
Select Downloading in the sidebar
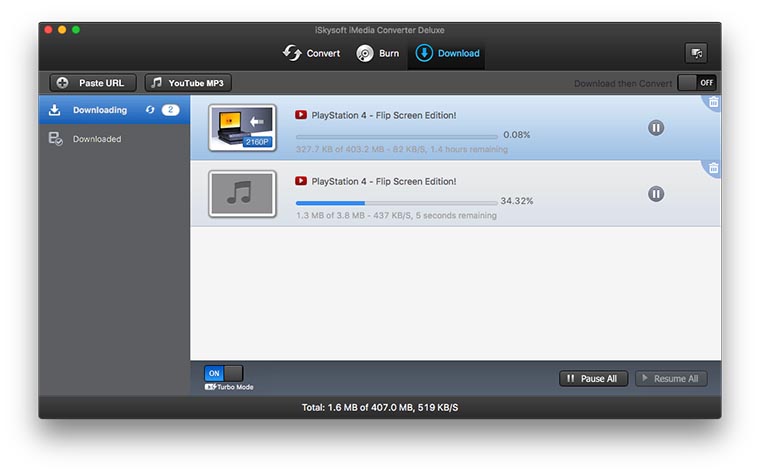(x=114, y=110)
